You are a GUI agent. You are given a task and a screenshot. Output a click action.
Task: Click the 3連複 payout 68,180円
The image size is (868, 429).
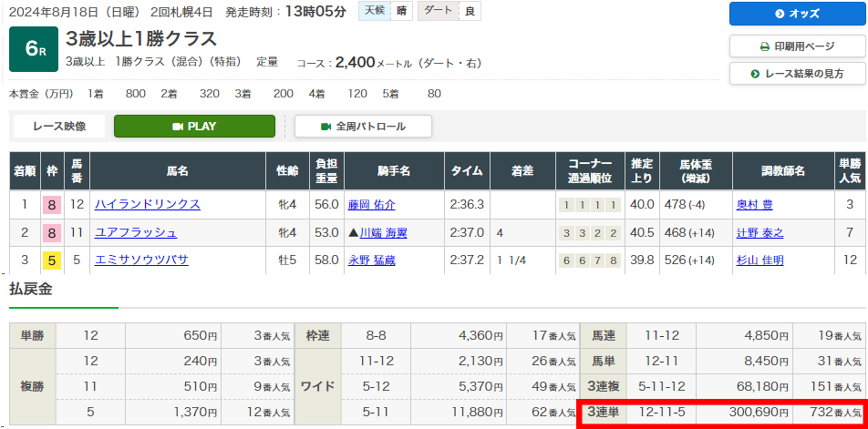(764, 387)
